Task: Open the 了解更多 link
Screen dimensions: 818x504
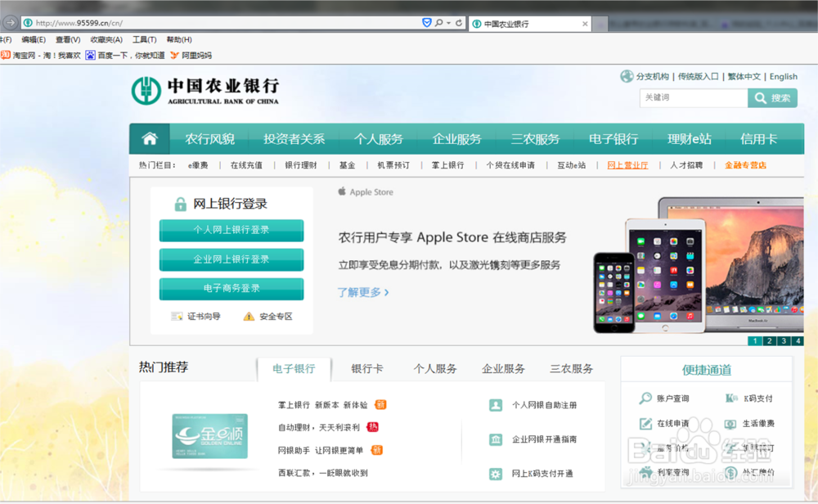Action: click(x=362, y=292)
